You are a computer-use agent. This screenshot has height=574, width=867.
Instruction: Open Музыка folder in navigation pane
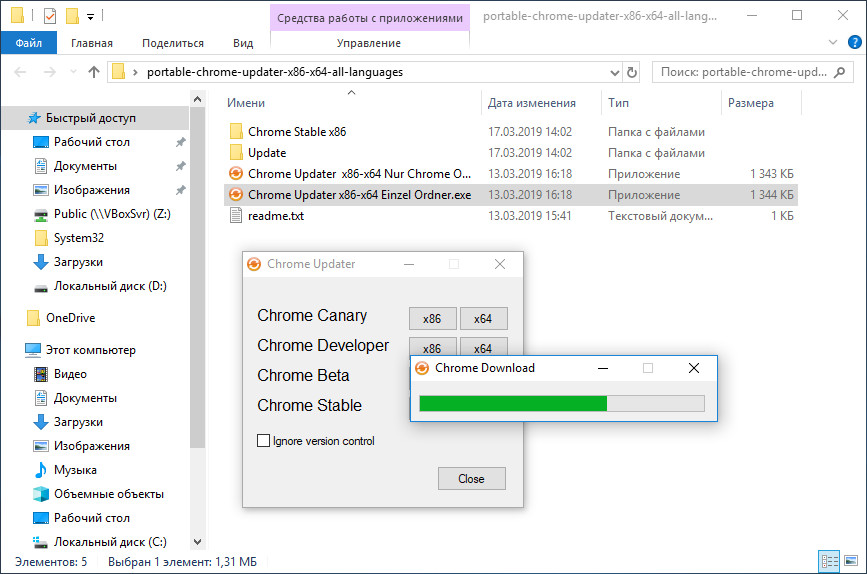[75, 470]
